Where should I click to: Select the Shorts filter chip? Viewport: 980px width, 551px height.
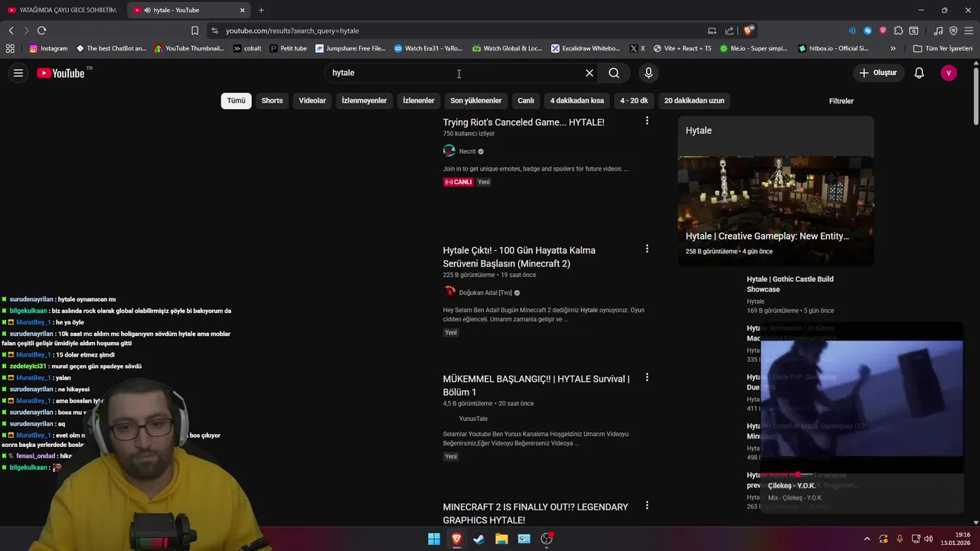pyautogui.click(x=272, y=100)
